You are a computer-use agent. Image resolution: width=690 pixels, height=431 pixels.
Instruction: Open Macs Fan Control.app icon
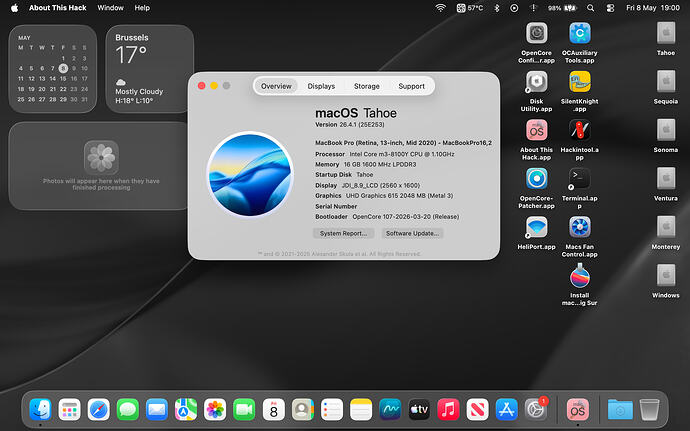click(x=580, y=227)
